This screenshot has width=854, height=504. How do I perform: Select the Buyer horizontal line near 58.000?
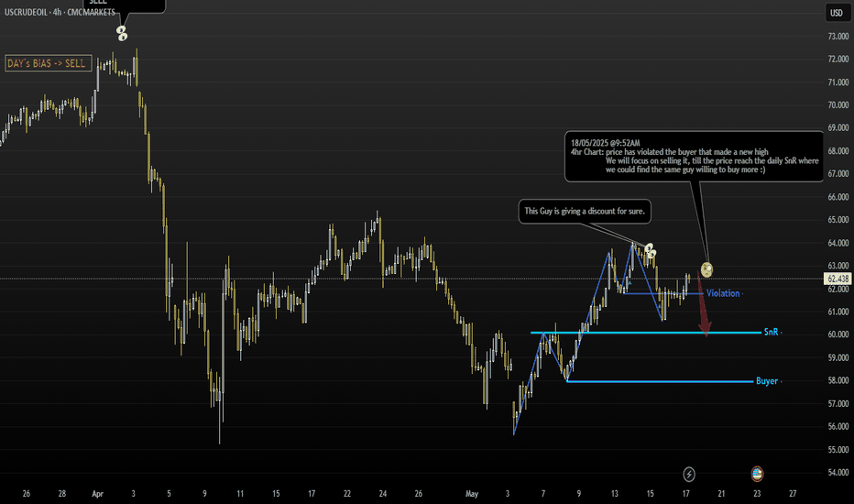(x=660, y=381)
